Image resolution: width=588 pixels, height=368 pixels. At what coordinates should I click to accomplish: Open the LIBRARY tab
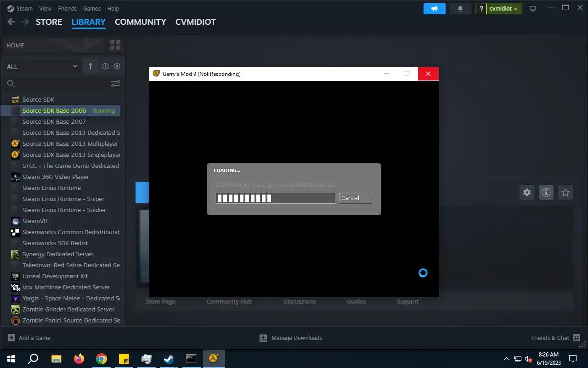[x=89, y=22]
